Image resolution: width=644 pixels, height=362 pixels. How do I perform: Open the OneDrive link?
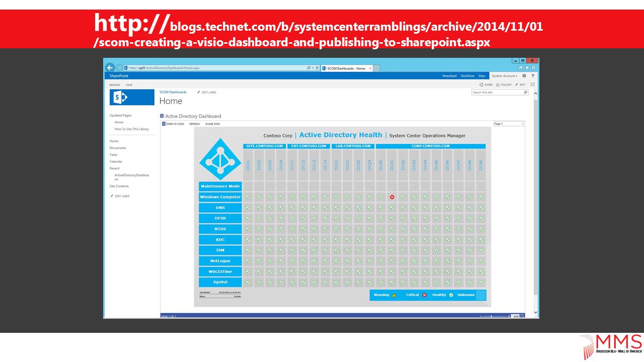tap(467, 76)
